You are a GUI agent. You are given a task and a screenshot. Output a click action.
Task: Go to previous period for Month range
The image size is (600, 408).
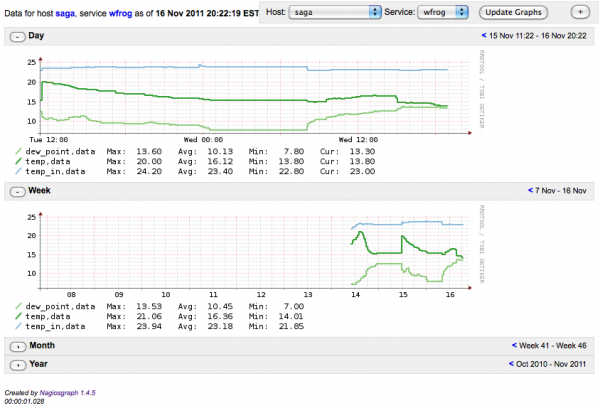click(x=512, y=345)
